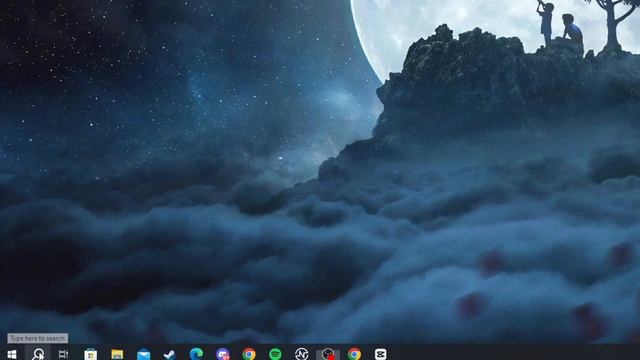Launch CapCut from the taskbar
This screenshot has width=640, height=360.
[x=380, y=354]
